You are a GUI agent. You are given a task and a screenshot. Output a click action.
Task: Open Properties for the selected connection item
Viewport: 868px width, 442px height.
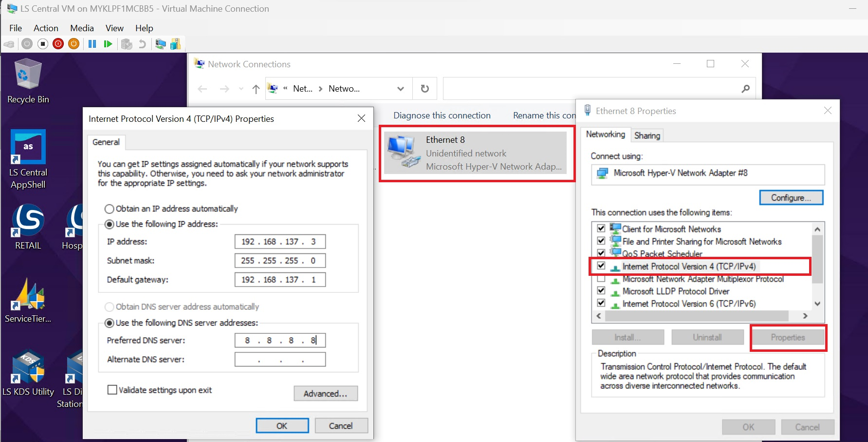[788, 337]
